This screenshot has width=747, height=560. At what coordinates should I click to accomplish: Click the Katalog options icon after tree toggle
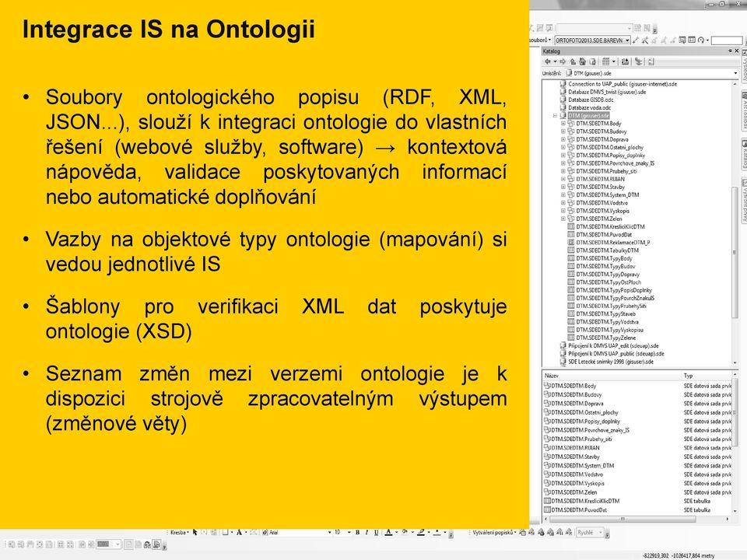(x=651, y=62)
